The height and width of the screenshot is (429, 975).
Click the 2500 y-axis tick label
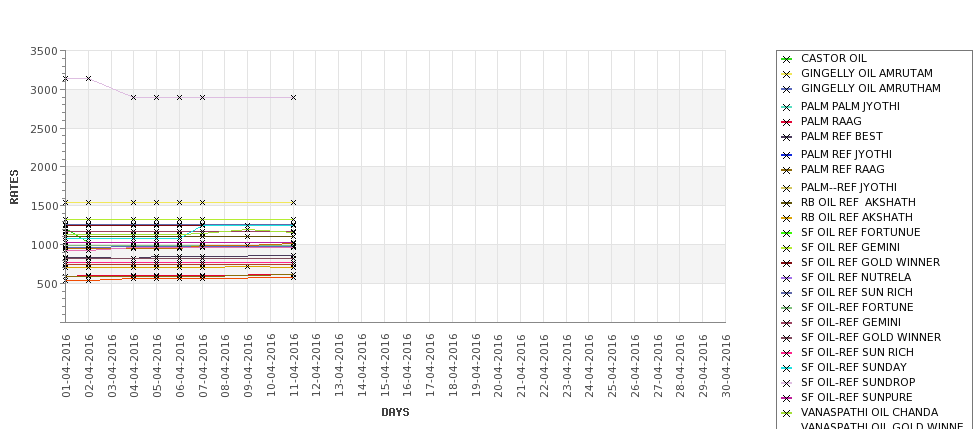pyautogui.click(x=44, y=129)
